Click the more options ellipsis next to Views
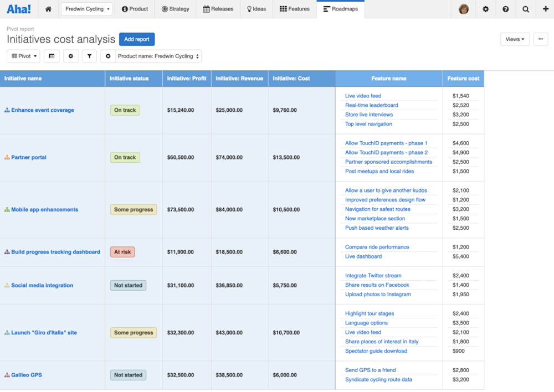This screenshot has height=392, width=554. click(540, 39)
